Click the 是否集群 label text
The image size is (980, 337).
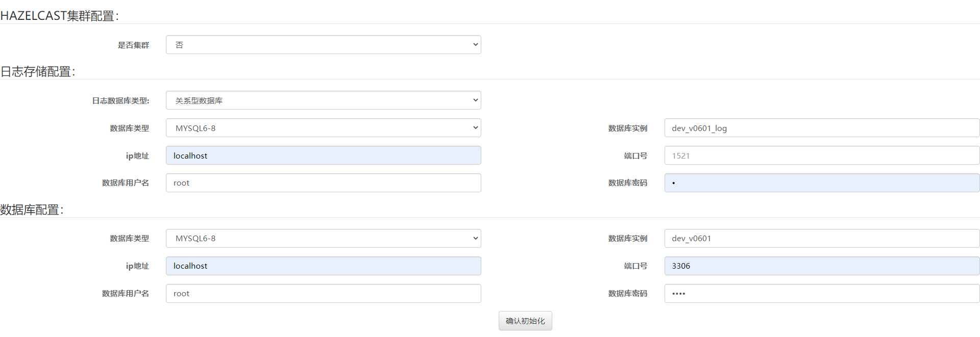133,45
